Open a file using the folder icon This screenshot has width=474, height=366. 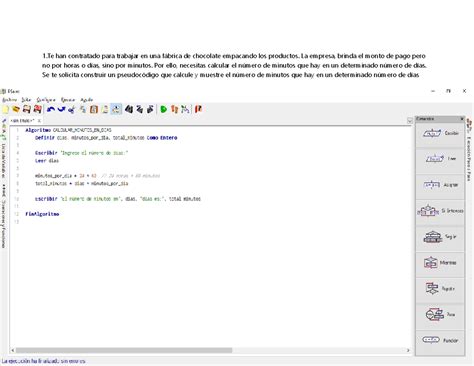(x=16, y=109)
